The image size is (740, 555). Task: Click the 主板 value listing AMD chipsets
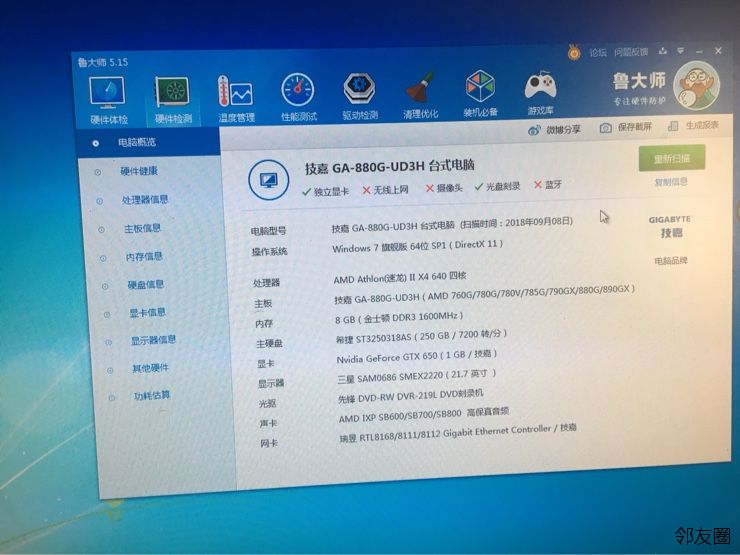tap(485, 294)
